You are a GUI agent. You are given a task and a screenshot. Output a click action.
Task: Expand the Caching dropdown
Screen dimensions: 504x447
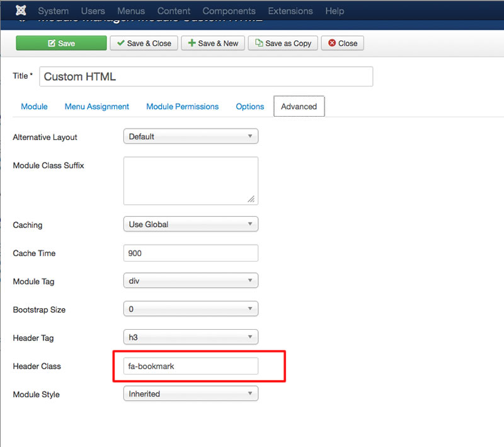(x=190, y=224)
